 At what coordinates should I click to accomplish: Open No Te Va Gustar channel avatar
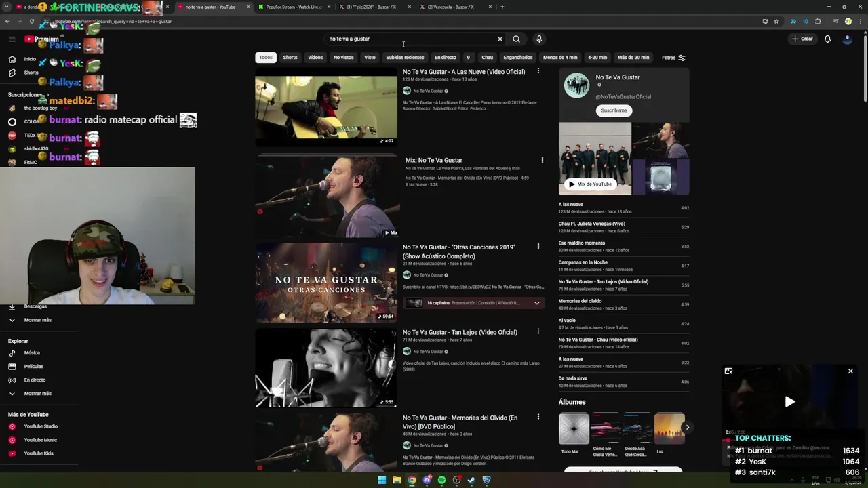[x=577, y=86]
